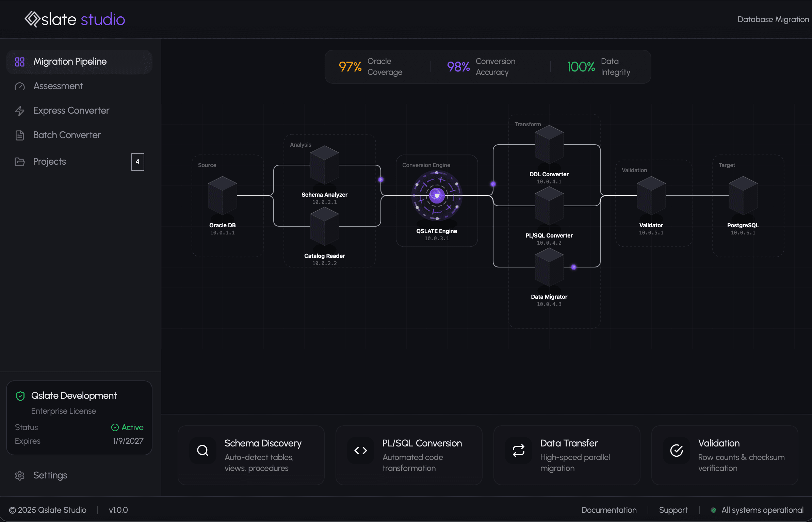Click the version v1.0.0 label
Screen dimensions: 812x522
118,510
